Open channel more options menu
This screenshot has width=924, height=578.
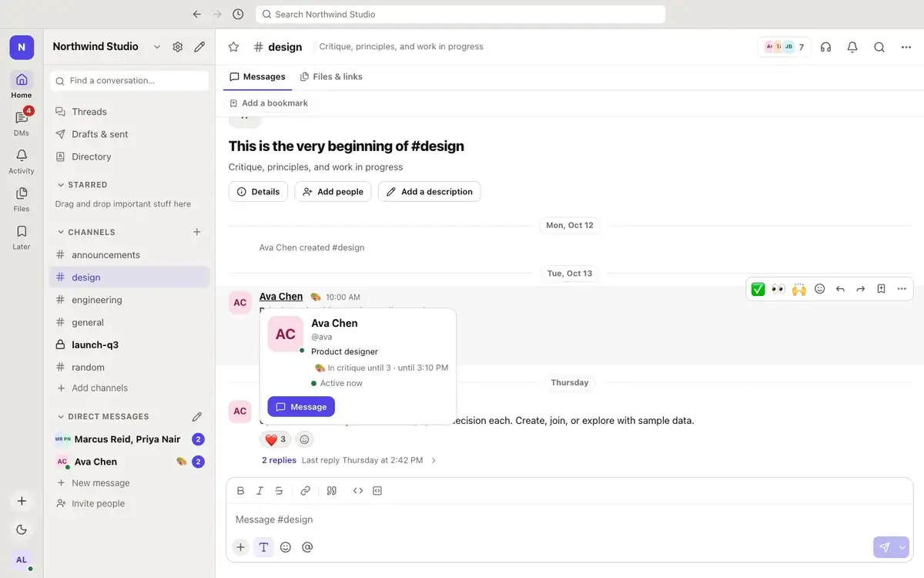click(x=906, y=47)
